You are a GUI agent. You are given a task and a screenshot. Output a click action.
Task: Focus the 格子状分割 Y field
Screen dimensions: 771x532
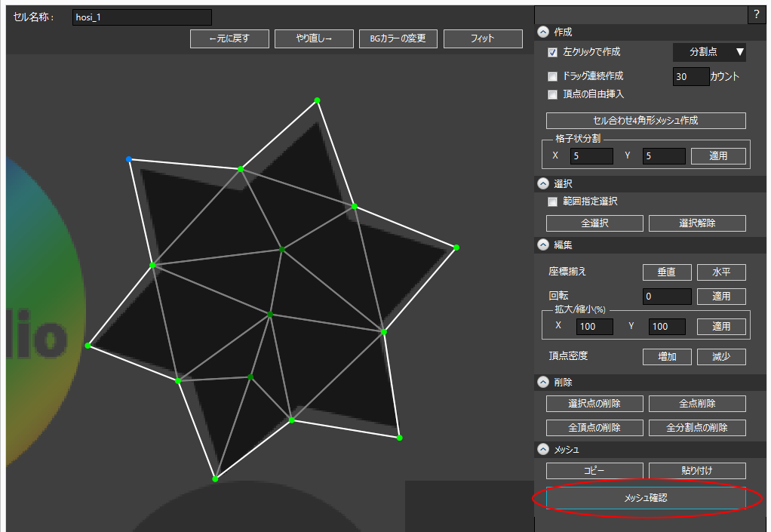click(x=664, y=156)
